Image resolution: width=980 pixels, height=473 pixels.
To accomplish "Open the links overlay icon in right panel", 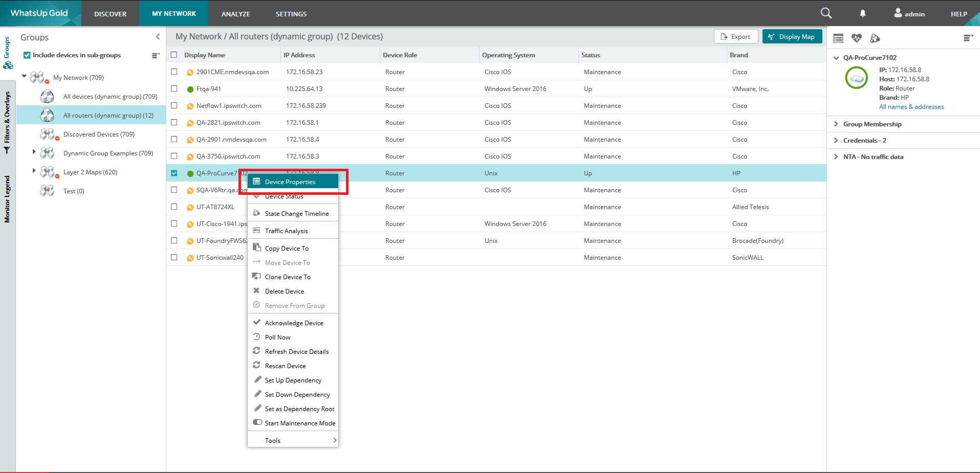I will pyautogui.click(x=875, y=38).
